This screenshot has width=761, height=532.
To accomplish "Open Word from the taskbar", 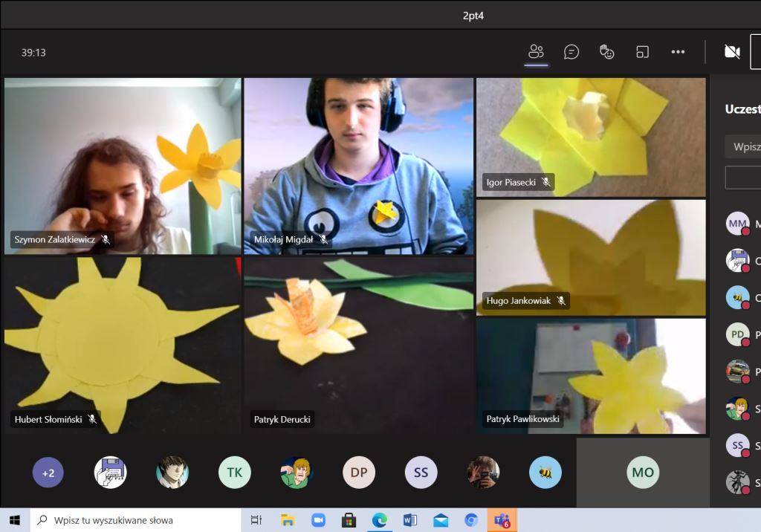I will coord(409,520).
